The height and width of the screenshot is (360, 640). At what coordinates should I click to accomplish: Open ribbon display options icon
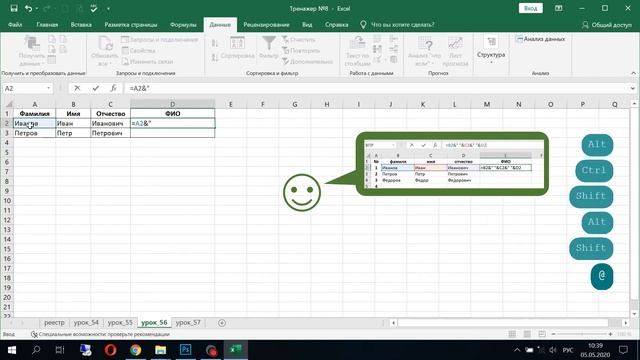tap(558, 8)
